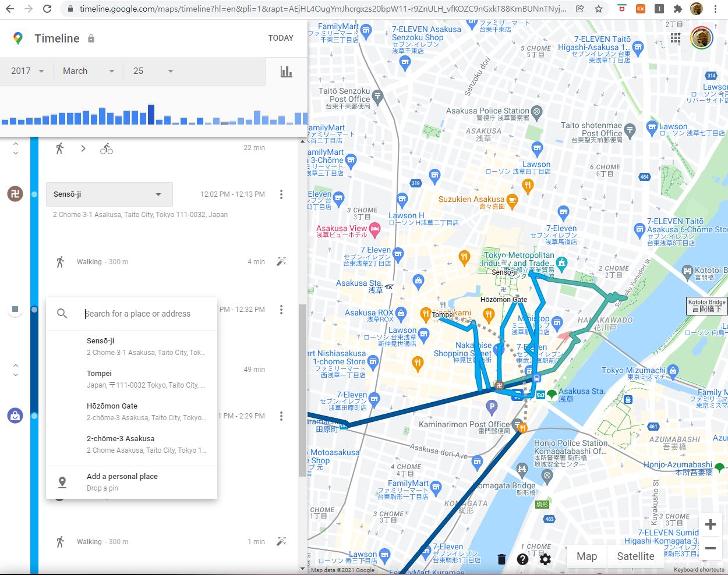Switch to Satellite view
The width and height of the screenshot is (728, 575).
(x=635, y=556)
